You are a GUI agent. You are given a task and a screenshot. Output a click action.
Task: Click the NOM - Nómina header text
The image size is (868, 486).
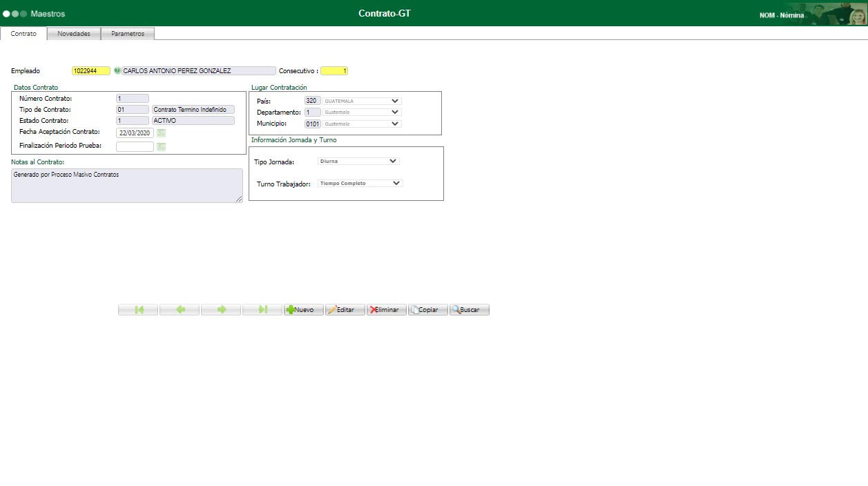782,15
